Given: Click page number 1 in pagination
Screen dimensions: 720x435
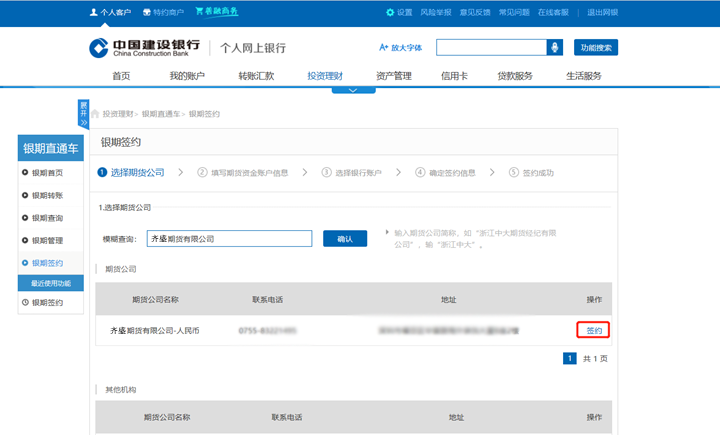Looking at the screenshot, I should pos(569,358).
